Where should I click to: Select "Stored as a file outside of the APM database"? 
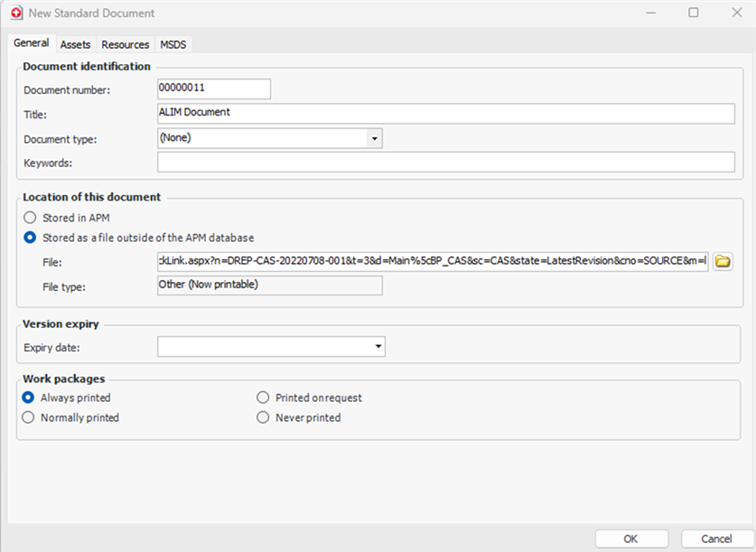tap(29, 238)
